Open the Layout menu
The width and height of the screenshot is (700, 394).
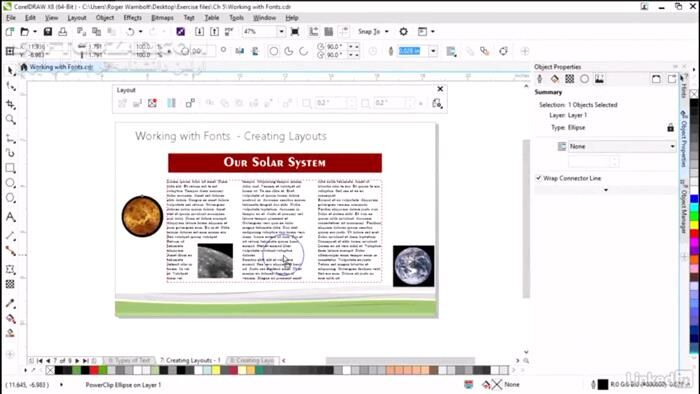pyautogui.click(x=77, y=18)
